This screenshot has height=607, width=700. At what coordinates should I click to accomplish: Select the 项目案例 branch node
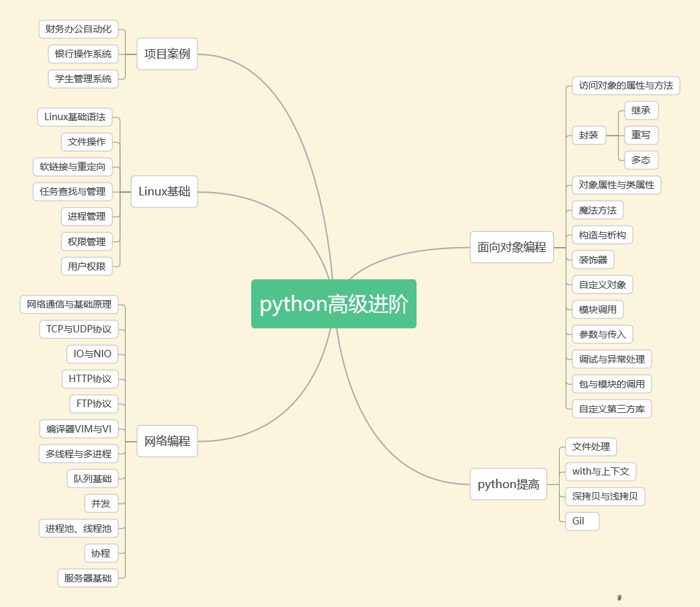(x=167, y=54)
